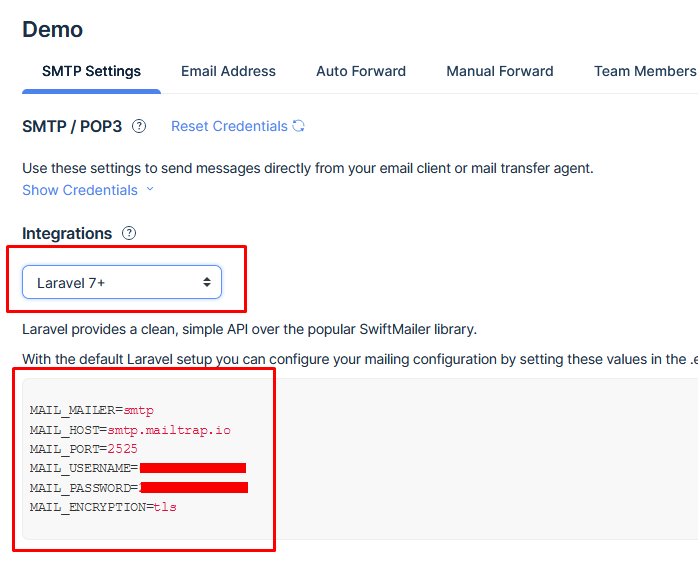Screen dimensions: 698x566
Task: Click the question mark icon next to Integrations
Action: [129, 234]
